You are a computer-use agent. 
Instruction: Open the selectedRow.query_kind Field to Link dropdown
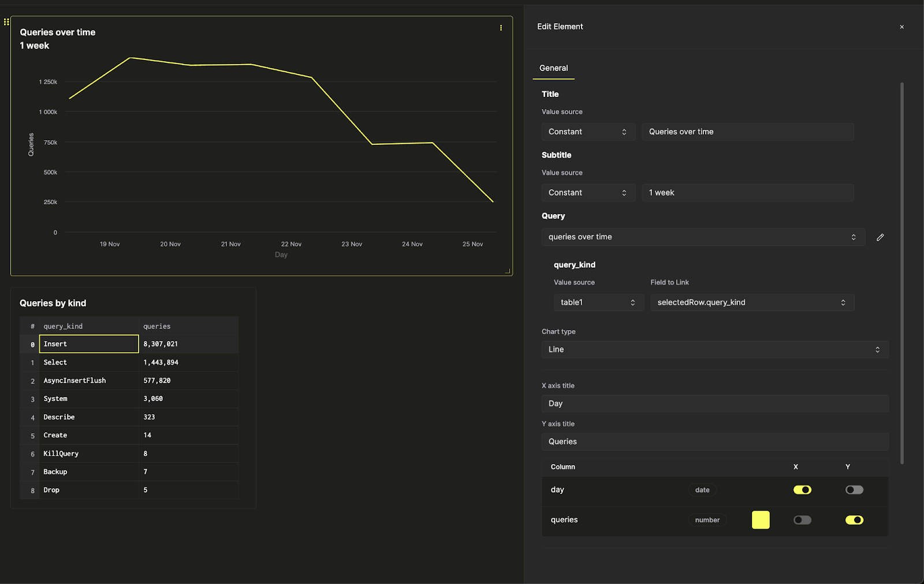pyautogui.click(x=752, y=302)
